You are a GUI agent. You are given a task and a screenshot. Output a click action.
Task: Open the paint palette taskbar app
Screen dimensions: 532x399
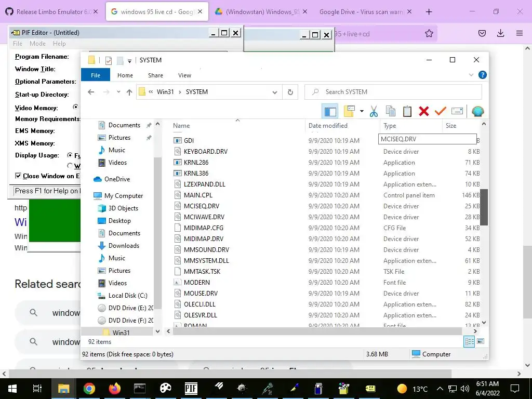[166, 389]
